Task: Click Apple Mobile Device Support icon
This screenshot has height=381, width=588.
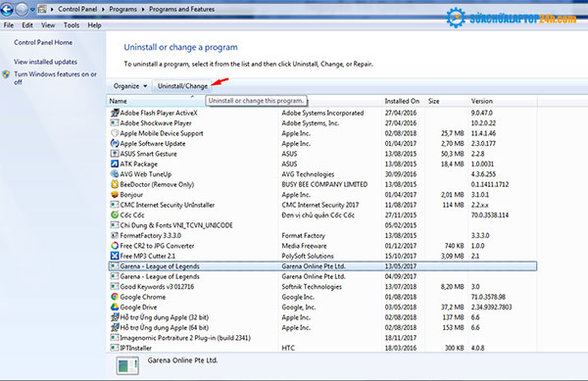Action: (115, 133)
